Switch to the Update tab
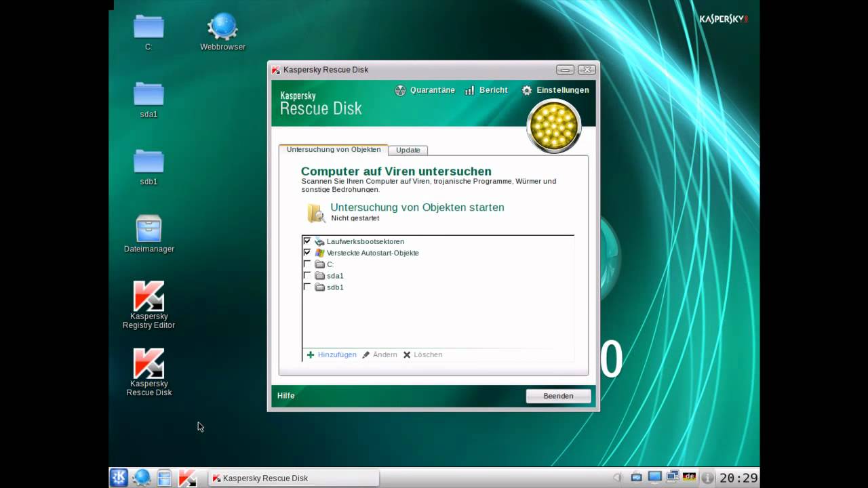This screenshot has height=488, width=868. [408, 150]
